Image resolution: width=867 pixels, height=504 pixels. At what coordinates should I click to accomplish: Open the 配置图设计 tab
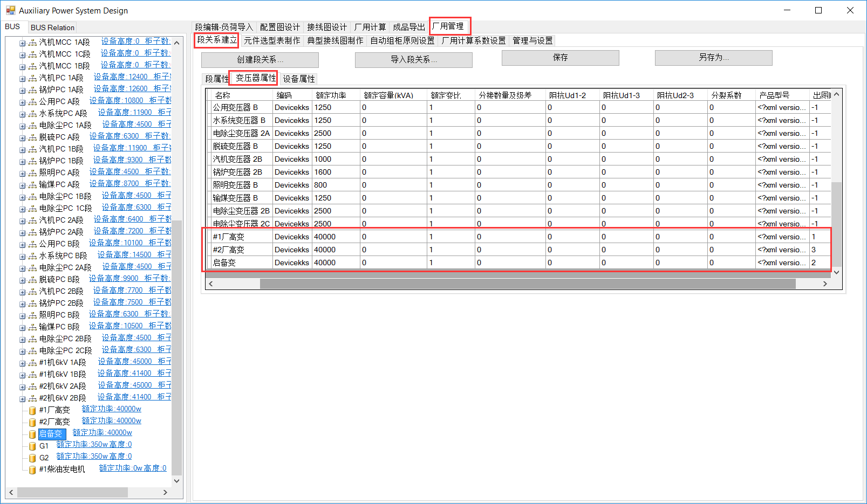coord(279,27)
